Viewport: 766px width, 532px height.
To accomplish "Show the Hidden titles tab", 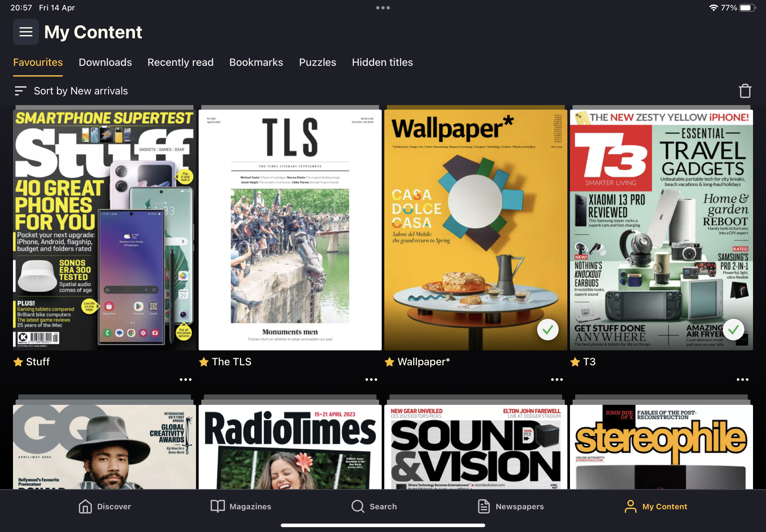I will tap(382, 62).
